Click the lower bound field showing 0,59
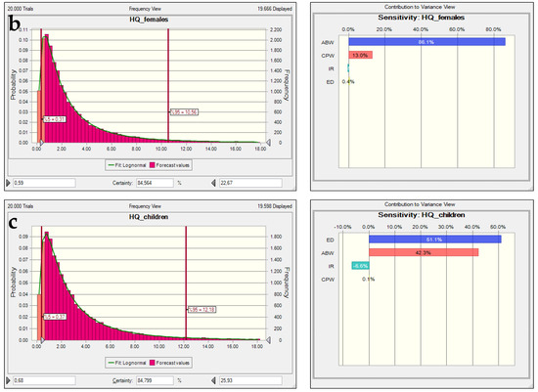 coord(44,183)
